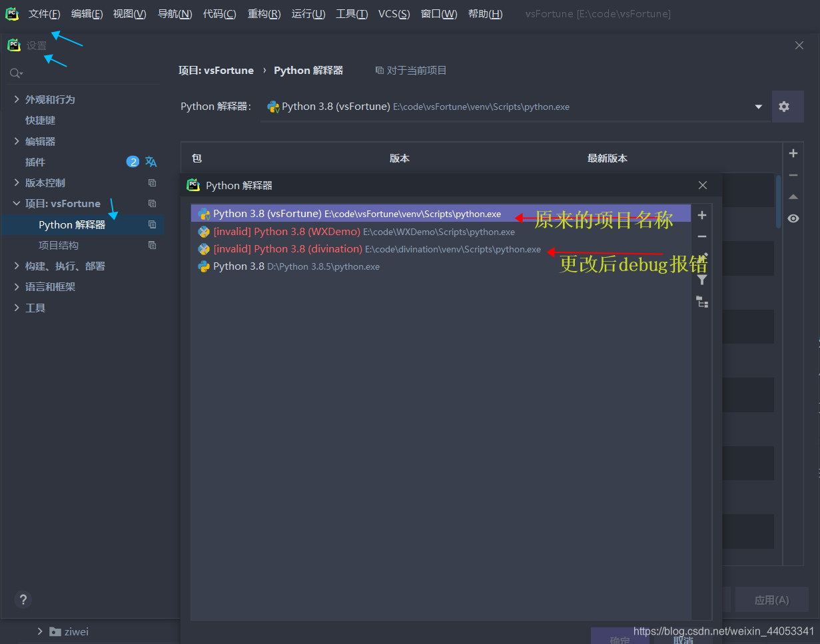This screenshot has width=820, height=644.
Task: Upgrade a package with the triangle icon
Action: click(x=793, y=196)
